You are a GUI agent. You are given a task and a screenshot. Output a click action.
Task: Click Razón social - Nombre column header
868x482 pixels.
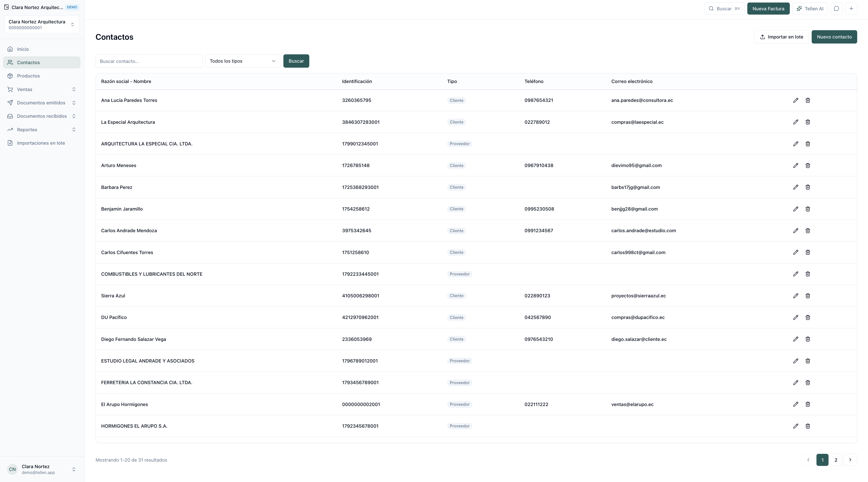(x=126, y=81)
